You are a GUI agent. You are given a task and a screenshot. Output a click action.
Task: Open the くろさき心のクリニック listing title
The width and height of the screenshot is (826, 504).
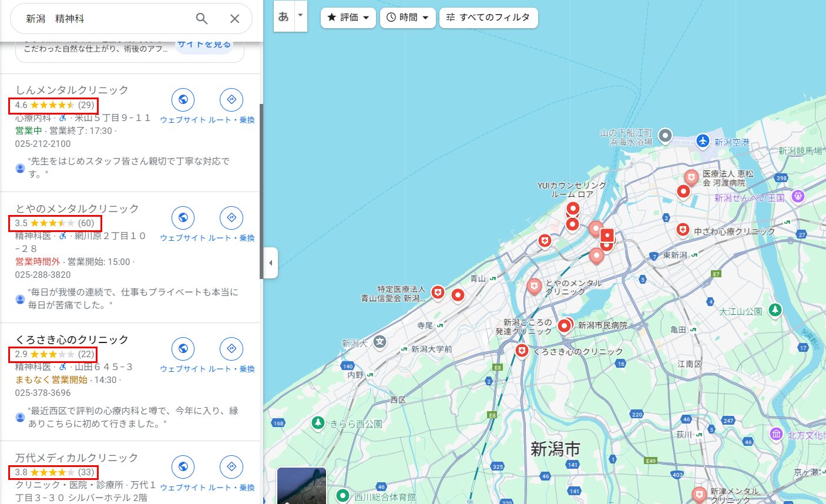[x=72, y=340]
